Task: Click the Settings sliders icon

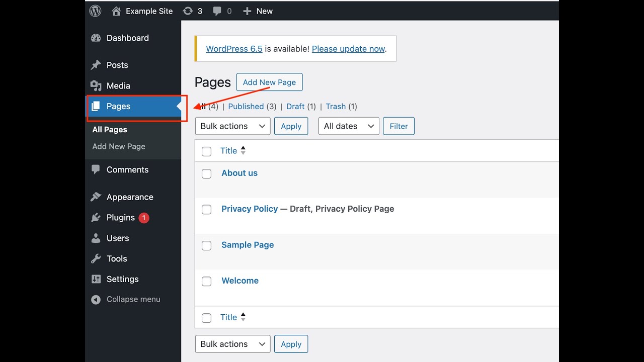Action: [96, 279]
